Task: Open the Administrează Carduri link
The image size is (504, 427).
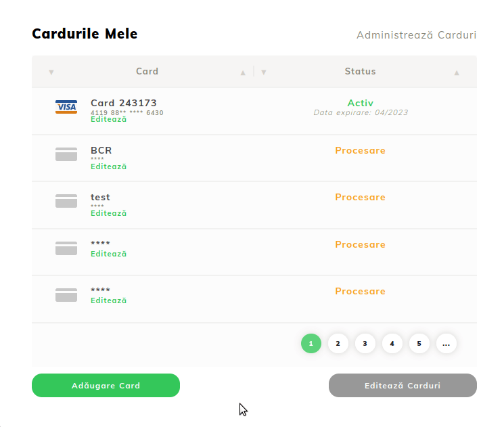Action: click(416, 35)
